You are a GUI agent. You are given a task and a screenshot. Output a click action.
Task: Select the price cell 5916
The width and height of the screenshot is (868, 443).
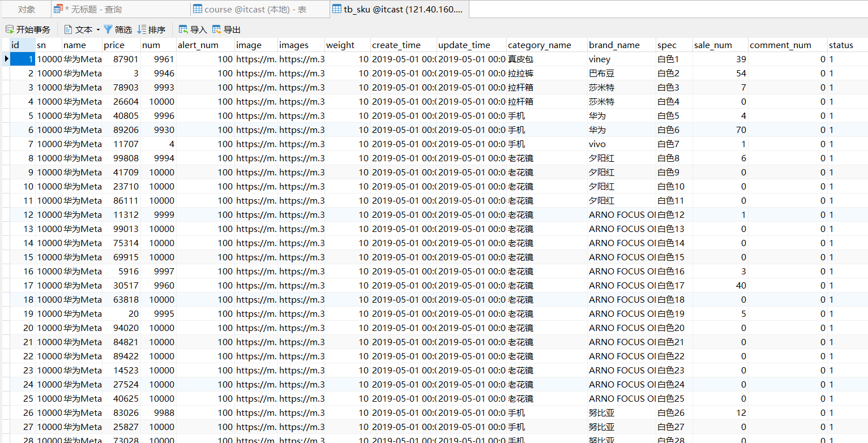click(122, 271)
